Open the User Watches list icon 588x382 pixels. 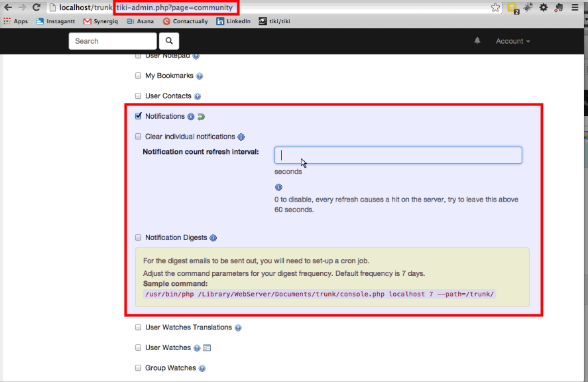click(x=207, y=348)
